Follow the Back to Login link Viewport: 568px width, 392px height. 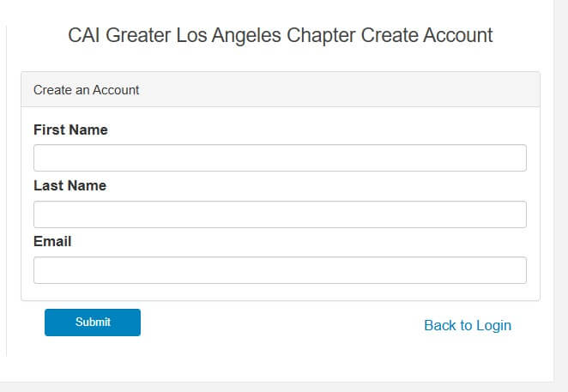[x=468, y=325]
